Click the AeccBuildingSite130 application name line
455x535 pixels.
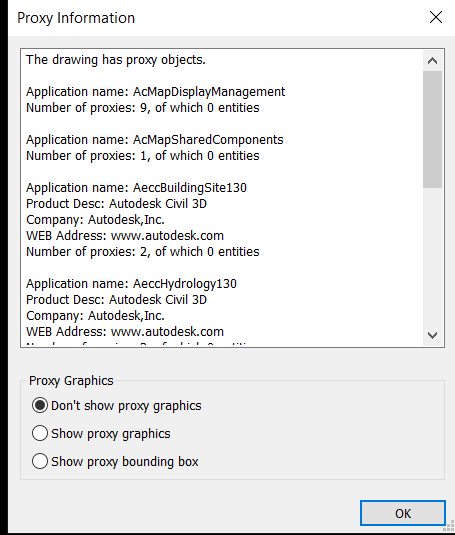pos(136,188)
